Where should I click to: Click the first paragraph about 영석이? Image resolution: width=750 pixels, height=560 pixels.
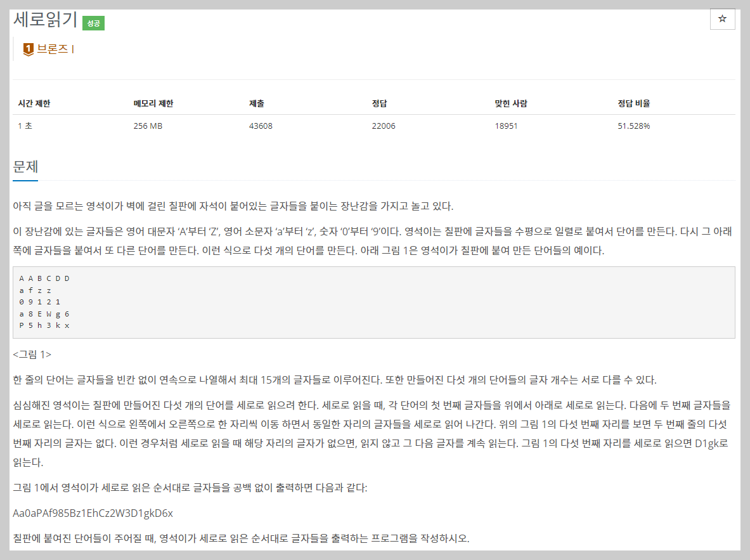233,206
